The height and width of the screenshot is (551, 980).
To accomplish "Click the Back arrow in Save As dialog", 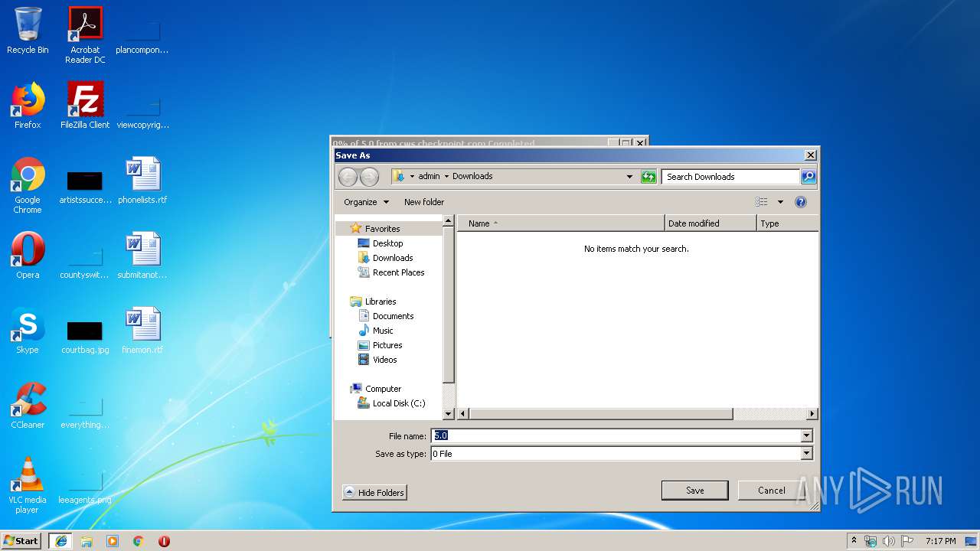I will pos(348,177).
